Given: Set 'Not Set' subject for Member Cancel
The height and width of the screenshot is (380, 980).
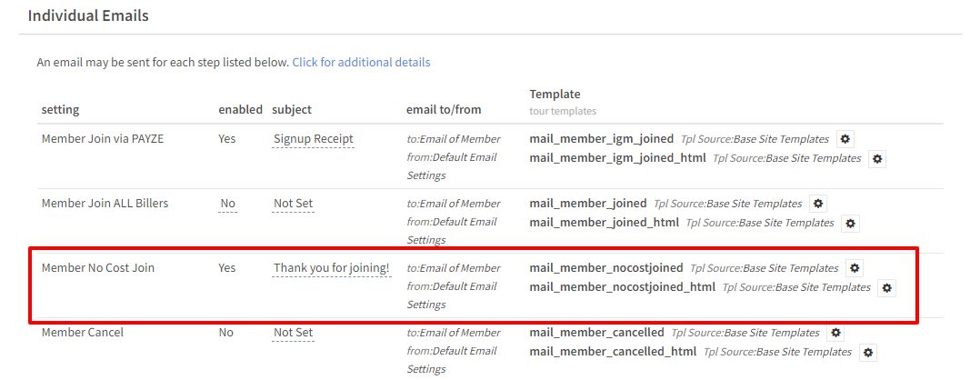Looking at the screenshot, I should pos(294,333).
